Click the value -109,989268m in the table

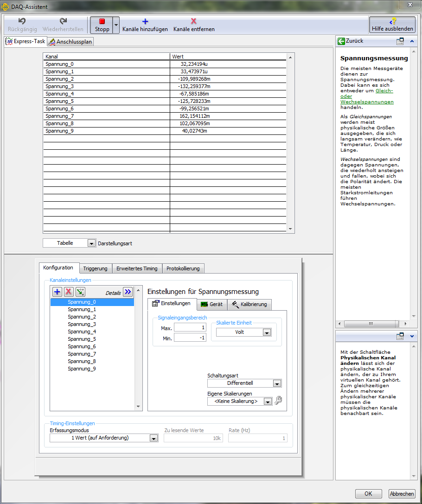click(x=194, y=79)
